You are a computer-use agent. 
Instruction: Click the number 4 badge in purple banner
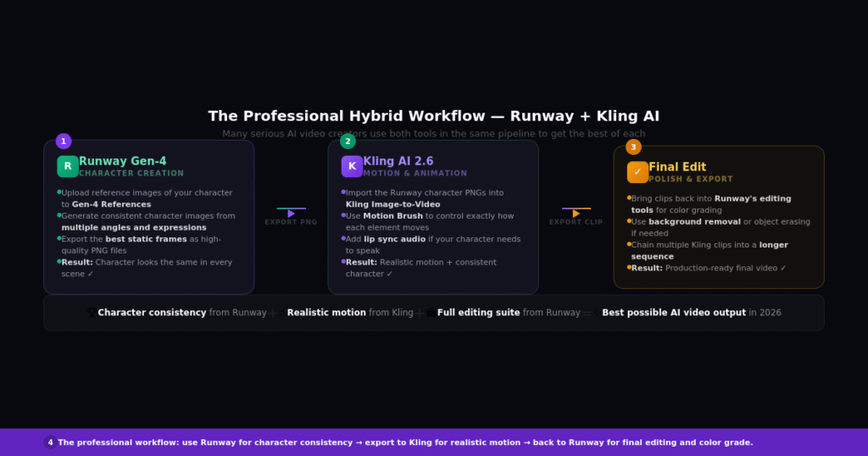(50, 442)
